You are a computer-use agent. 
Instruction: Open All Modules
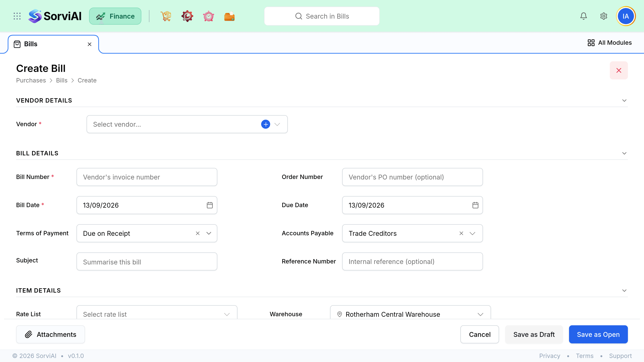609,43
